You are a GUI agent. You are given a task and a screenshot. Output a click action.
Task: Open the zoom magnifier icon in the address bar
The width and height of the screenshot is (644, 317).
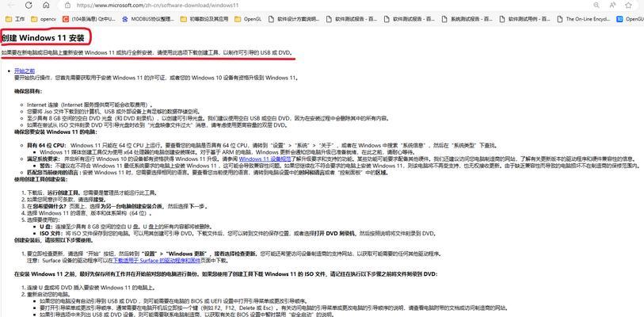pos(596,6)
